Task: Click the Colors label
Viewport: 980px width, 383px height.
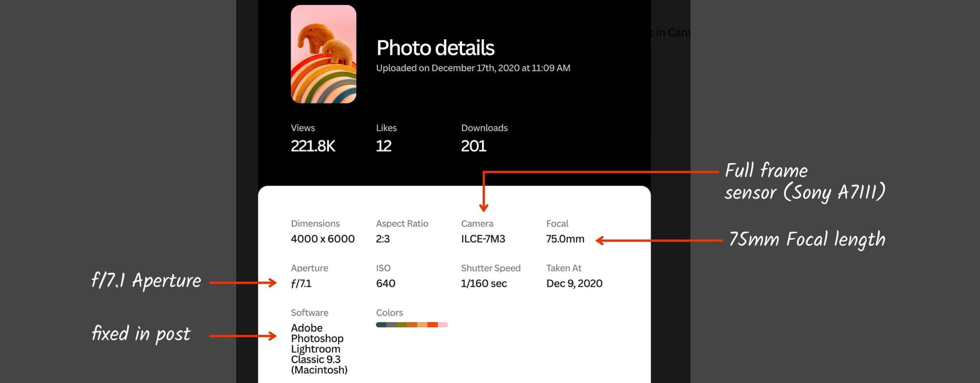Action: click(x=389, y=313)
